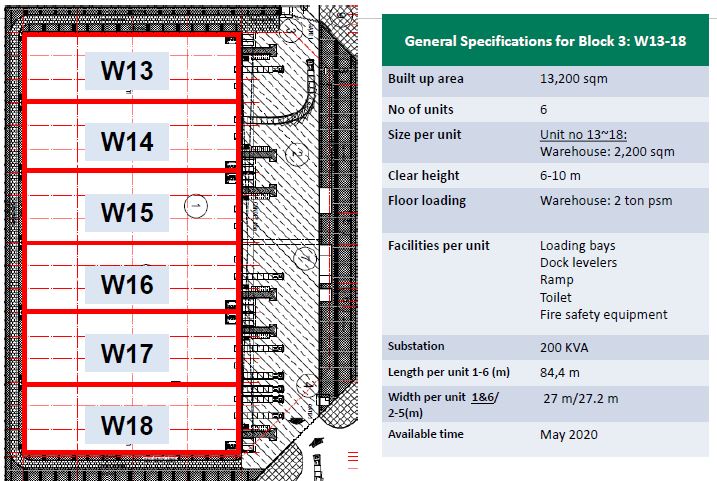Select the 'Built up area' row label

point(426,79)
